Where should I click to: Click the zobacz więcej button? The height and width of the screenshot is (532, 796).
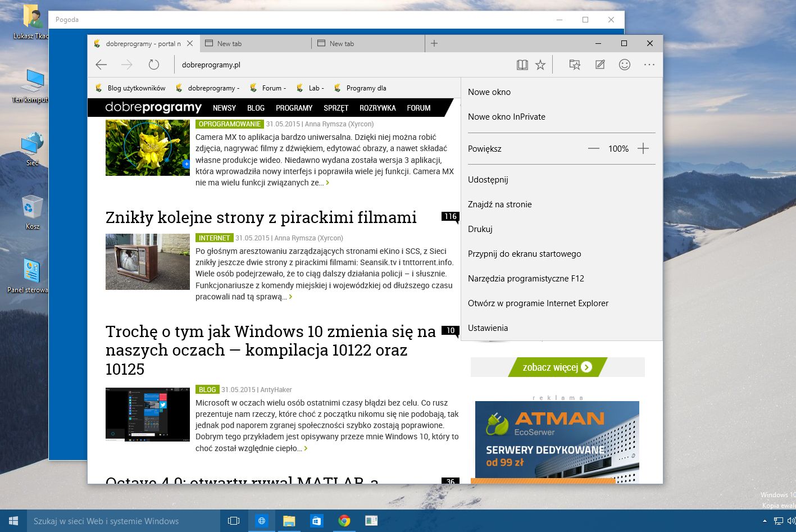[x=557, y=367]
